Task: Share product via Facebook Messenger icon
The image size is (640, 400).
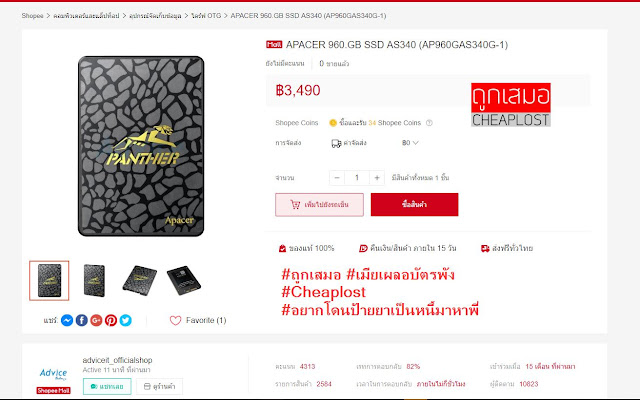Action: click(x=67, y=320)
